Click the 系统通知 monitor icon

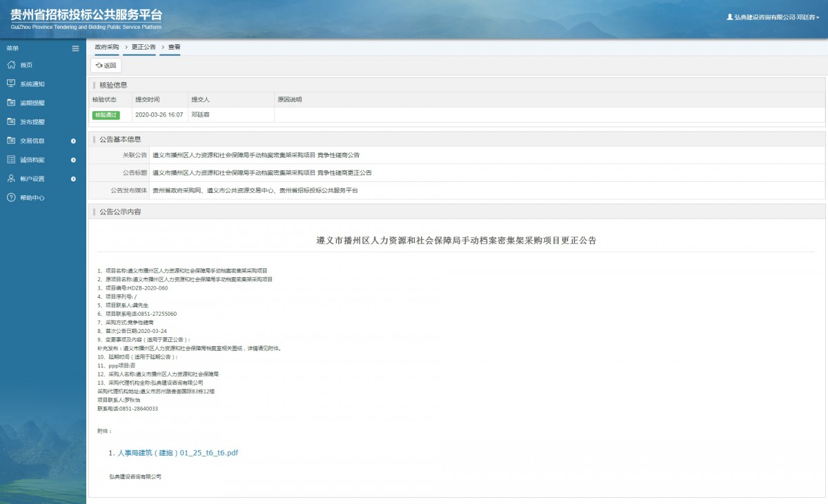click(11, 83)
